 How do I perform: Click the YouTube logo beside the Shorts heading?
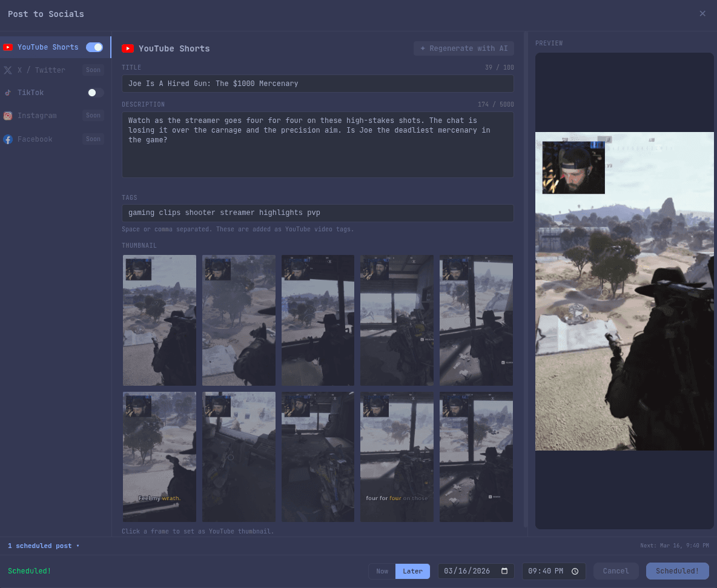pos(128,48)
